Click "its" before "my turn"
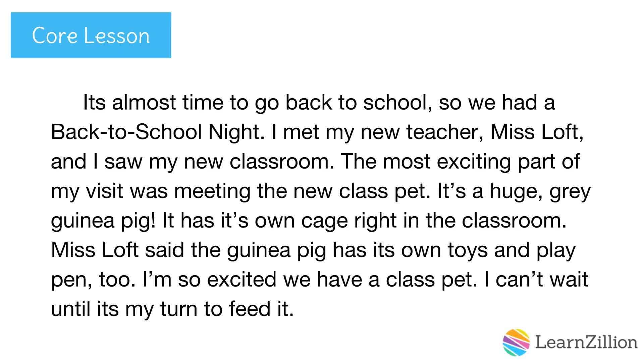The image size is (644, 362). [x=108, y=309]
